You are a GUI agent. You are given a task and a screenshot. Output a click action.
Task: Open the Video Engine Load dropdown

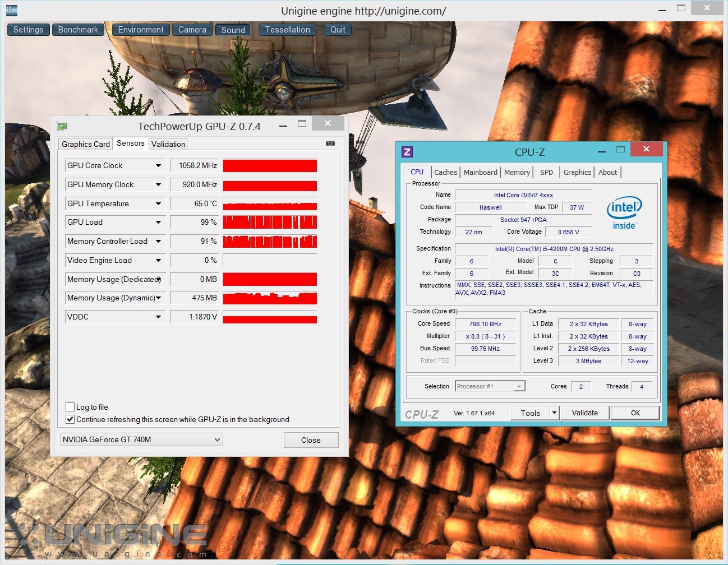point(159,260)
